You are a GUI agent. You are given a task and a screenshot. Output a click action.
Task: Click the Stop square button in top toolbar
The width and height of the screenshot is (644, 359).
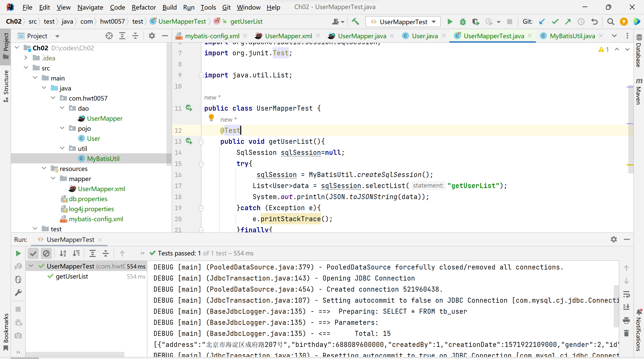click(x=510, y=22)
